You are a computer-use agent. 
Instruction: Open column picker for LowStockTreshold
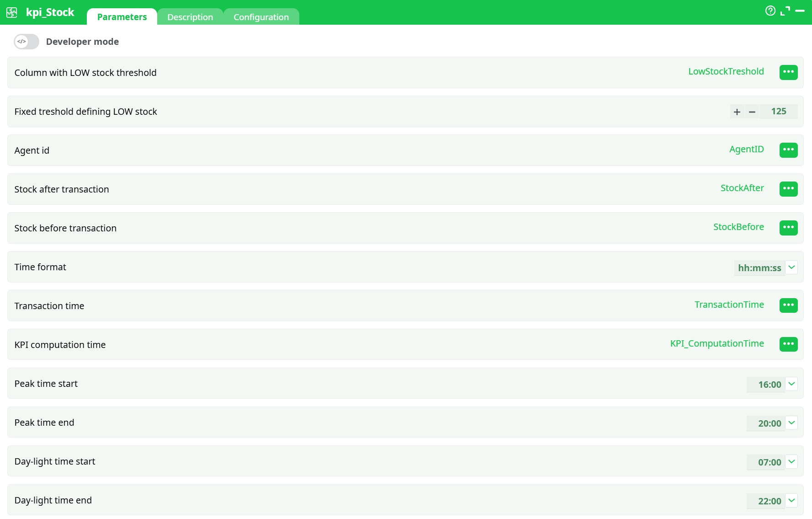[788, 72]
